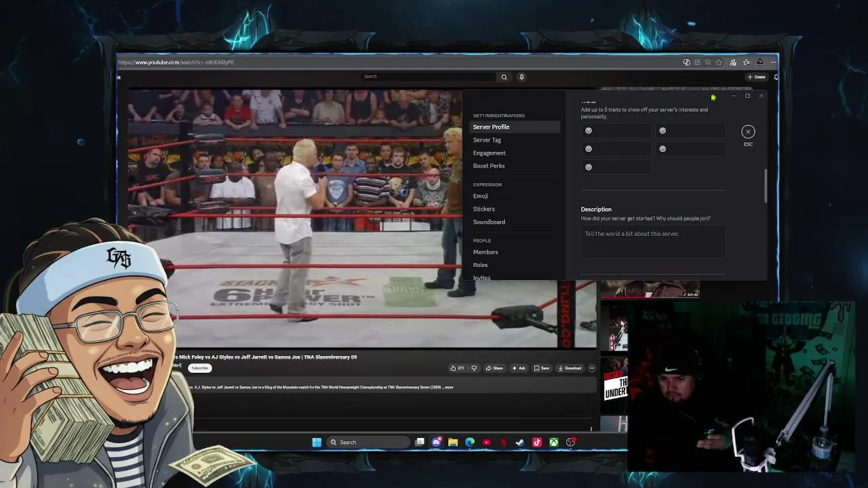Open Discord from the taskbar
Image resolution: width=868 pixels, height=488 pixels.
pos(436,442)
